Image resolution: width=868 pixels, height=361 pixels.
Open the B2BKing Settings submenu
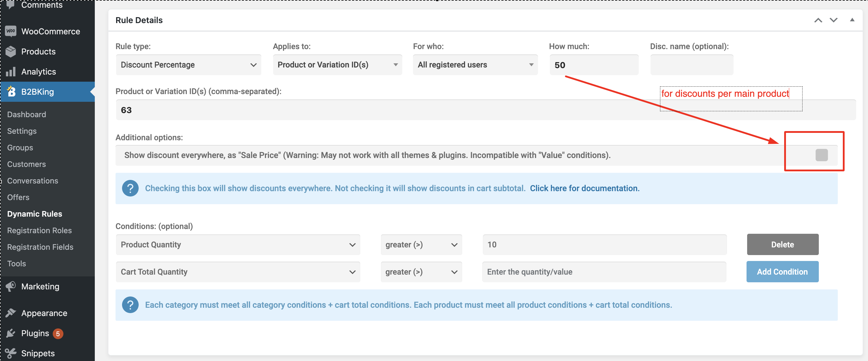coord(22,131)
